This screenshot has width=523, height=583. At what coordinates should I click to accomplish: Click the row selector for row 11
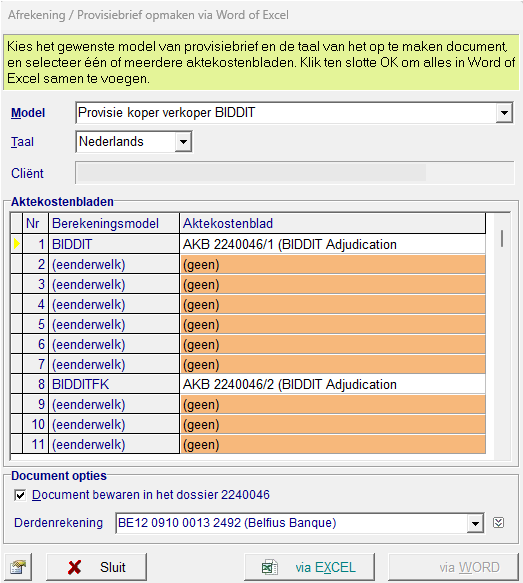point(16,444)
